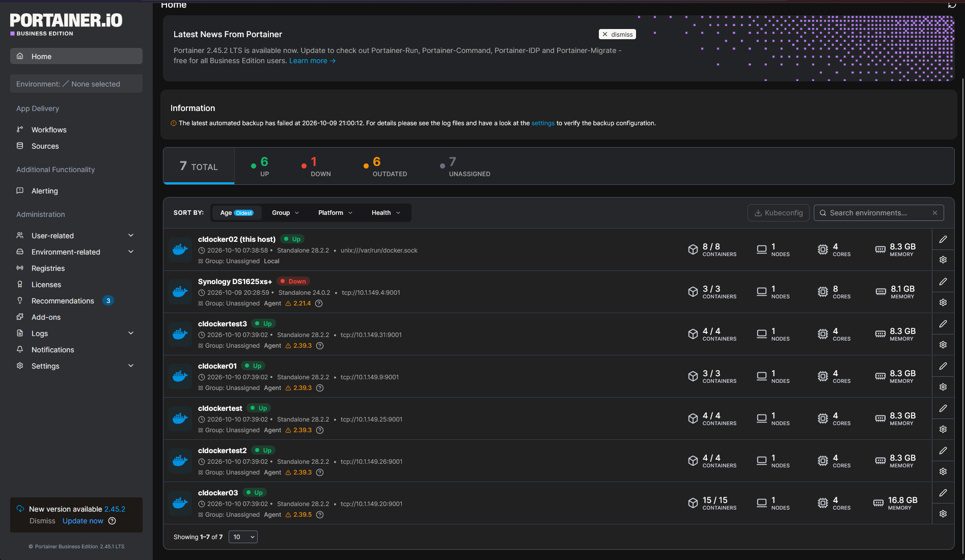Click the Docker icon of cldocker02
This screenshot has height=560, width=965.
click(180, 249)
